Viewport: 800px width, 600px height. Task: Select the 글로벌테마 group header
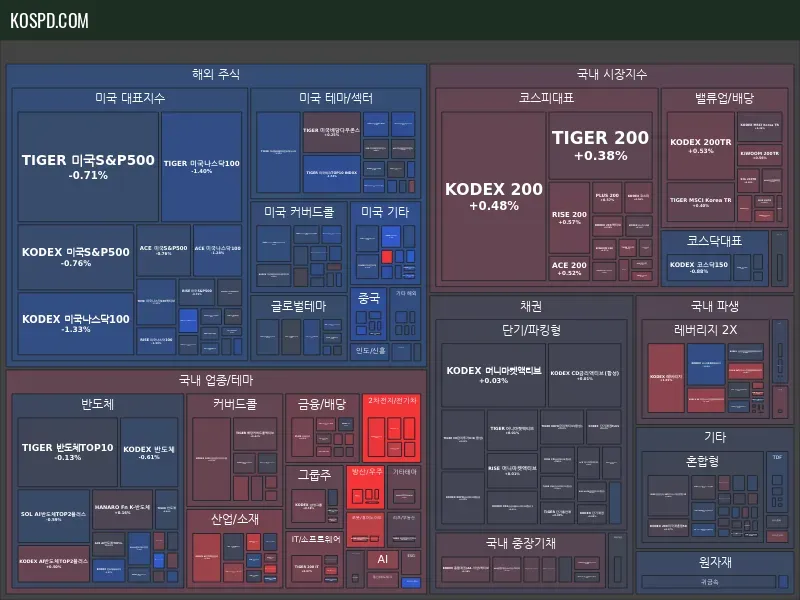pos(298,306)
